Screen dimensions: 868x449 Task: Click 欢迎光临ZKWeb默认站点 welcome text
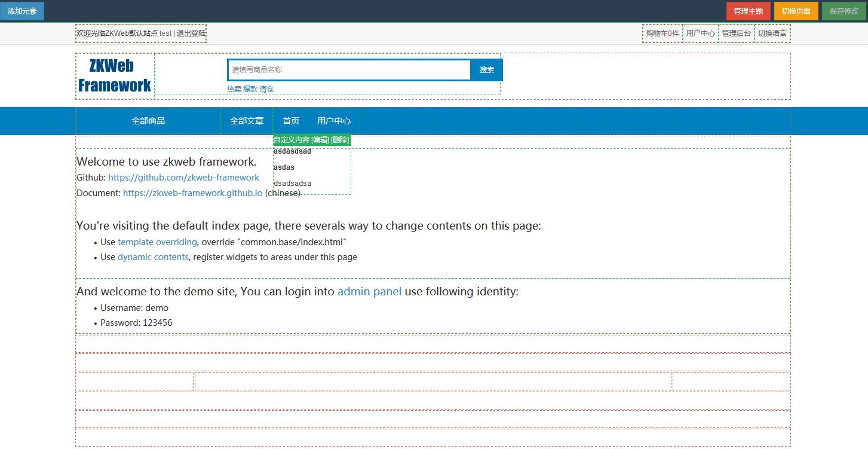click(x=117, y=33)
